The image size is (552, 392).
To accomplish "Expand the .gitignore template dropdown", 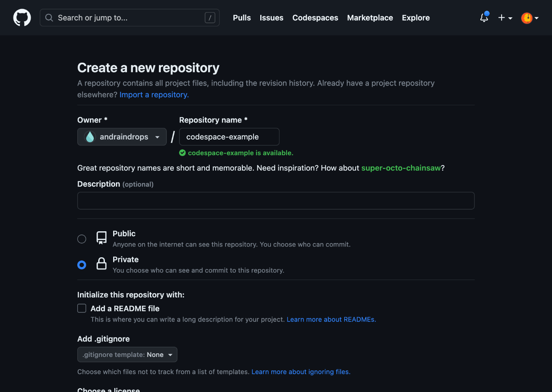I will coord(127,355).
